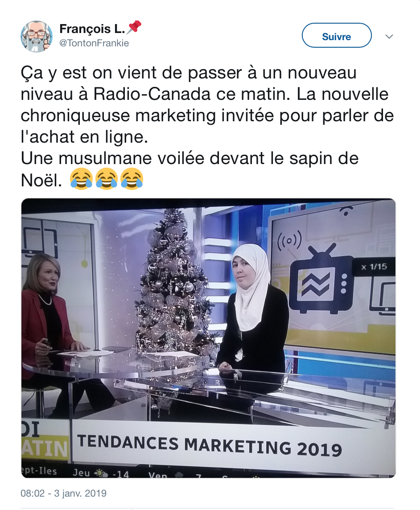Click the weather ticker showing Jeu -14
This screenshot has height=510, width=420.
pos(101,473)
